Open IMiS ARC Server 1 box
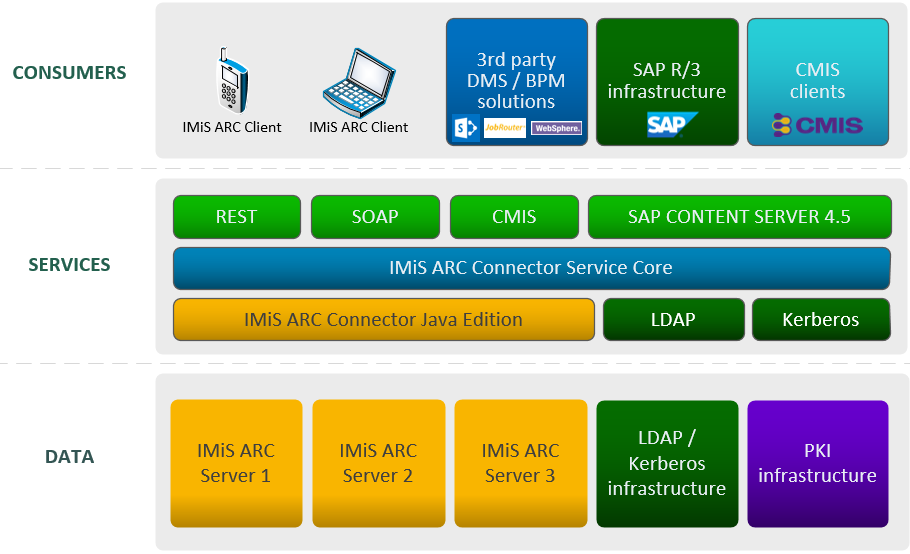Image resolution: width=910 pixels, height=554 pixels. [236, 464]
